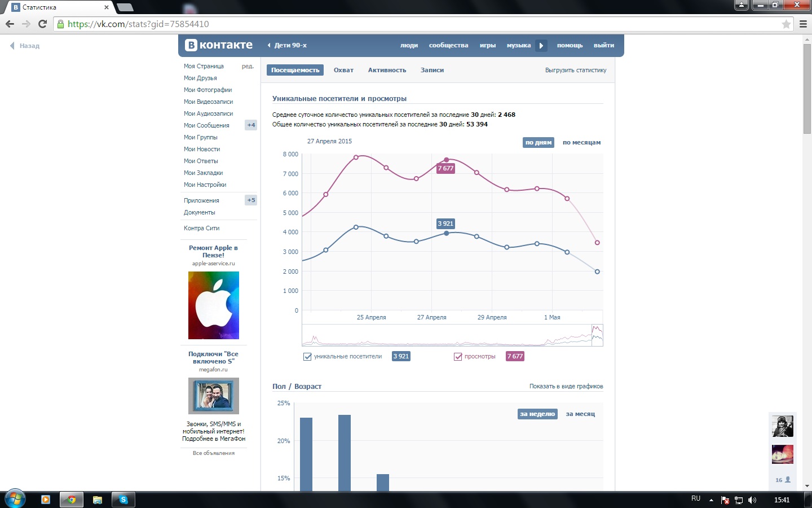The height and width of the screenshot is (508, 812).
Task: Click the VK logo in header
Action: point(219,45)
